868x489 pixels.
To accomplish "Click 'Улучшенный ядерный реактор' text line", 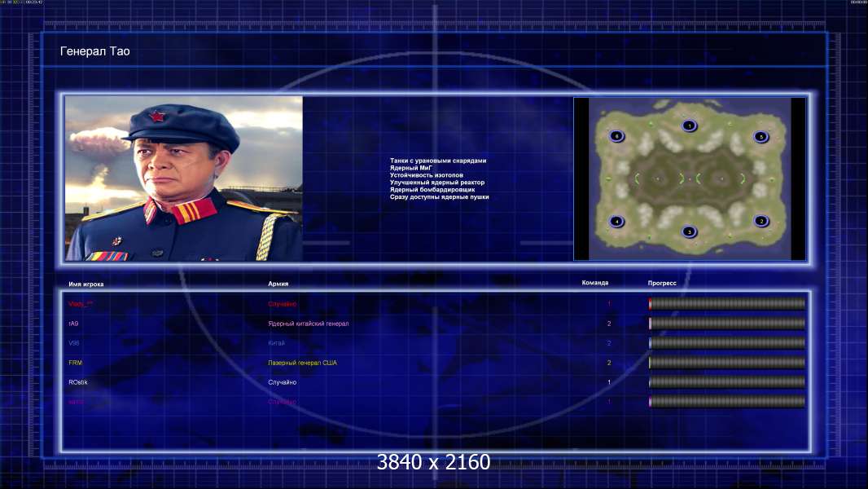I will tap(436, 183).
